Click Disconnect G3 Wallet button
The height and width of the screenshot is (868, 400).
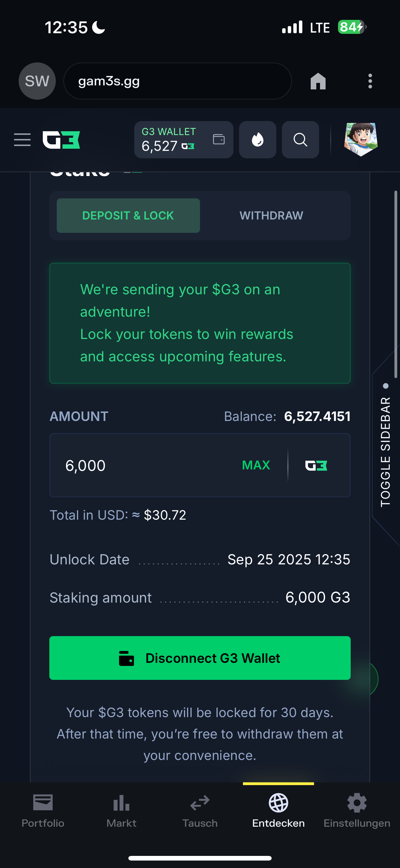click(200, 658)
